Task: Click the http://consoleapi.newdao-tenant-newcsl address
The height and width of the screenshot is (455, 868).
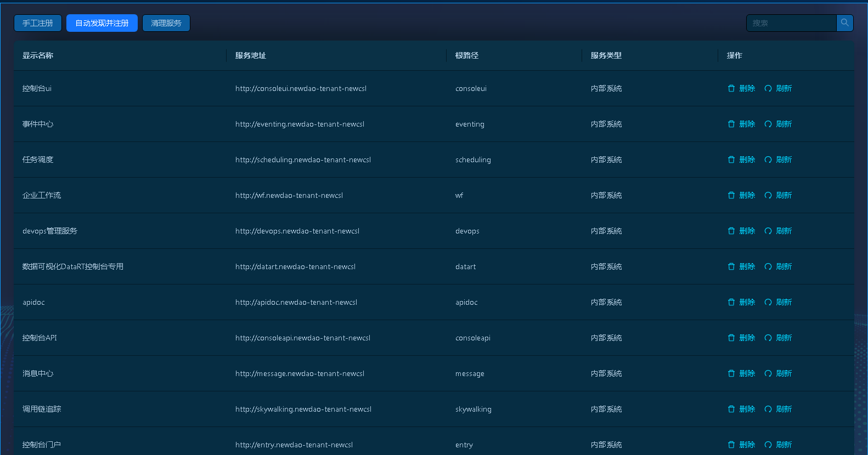Action: pos(303,338)
